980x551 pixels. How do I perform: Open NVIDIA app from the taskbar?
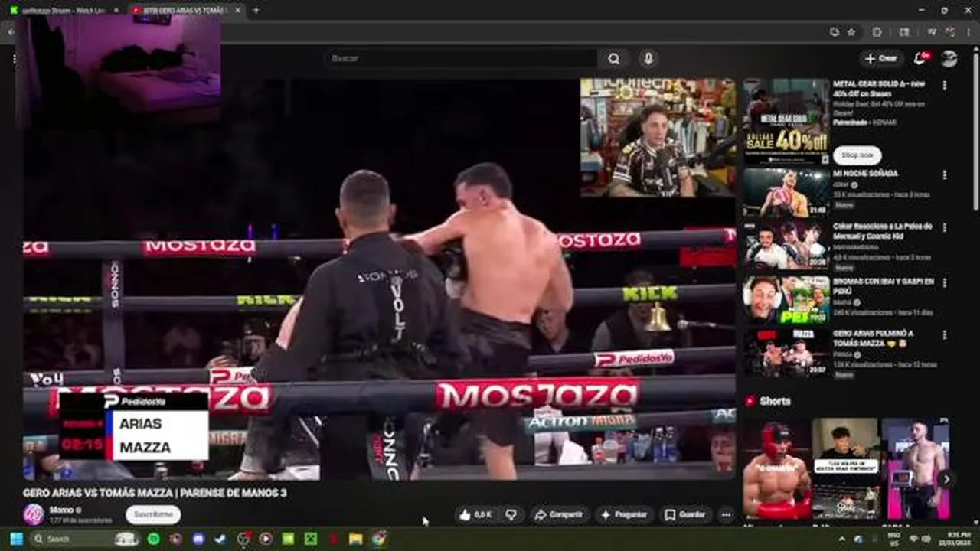point(288,539)
